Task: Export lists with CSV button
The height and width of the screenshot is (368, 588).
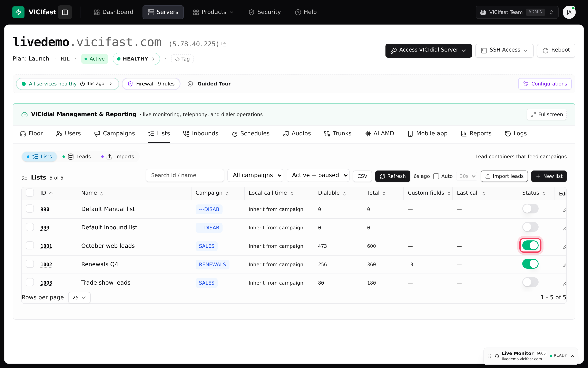Action: [362, 176]
